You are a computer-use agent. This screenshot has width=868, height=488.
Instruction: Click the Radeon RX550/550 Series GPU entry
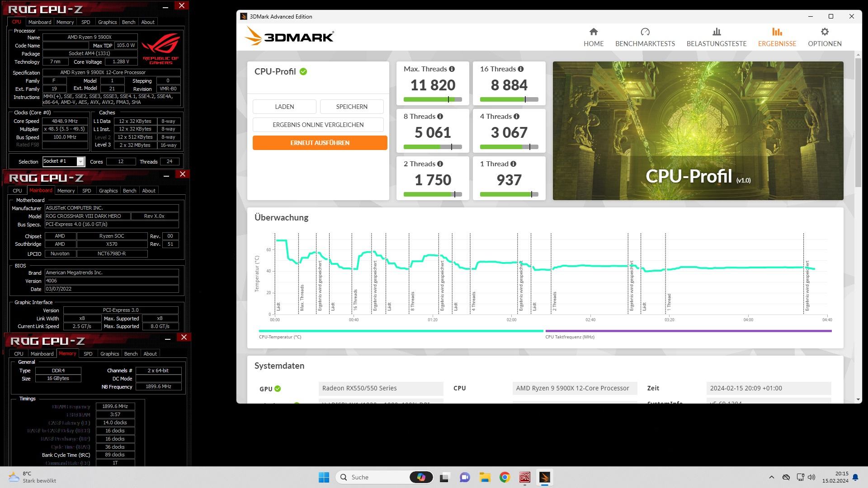tap(381, 388)
